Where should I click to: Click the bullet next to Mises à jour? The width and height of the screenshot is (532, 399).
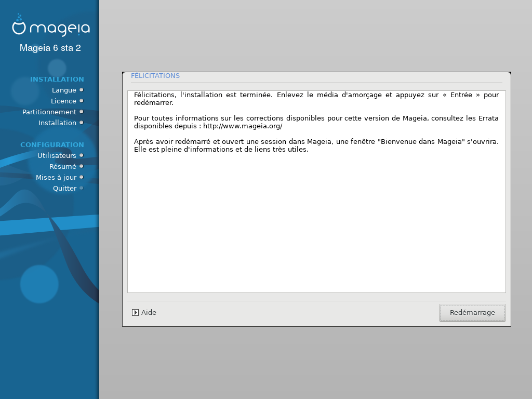click(82, 177)
